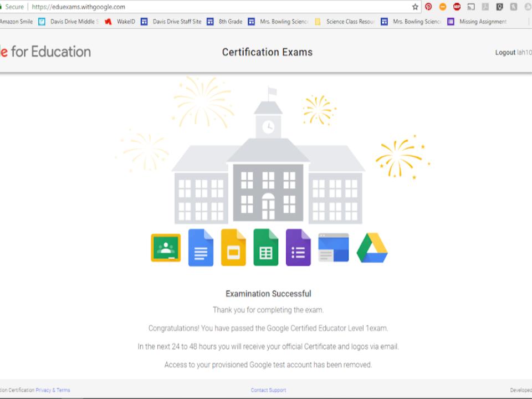Click the green Google Sheets icon
Viewport: 532px width, 399px height.
266,248
